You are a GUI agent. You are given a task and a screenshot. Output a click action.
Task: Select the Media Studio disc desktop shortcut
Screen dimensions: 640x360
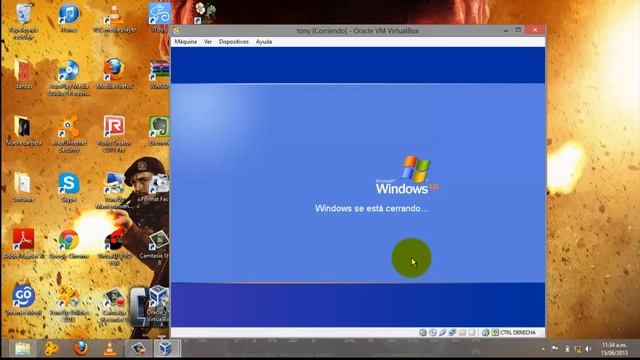click(x=69, y=78)
